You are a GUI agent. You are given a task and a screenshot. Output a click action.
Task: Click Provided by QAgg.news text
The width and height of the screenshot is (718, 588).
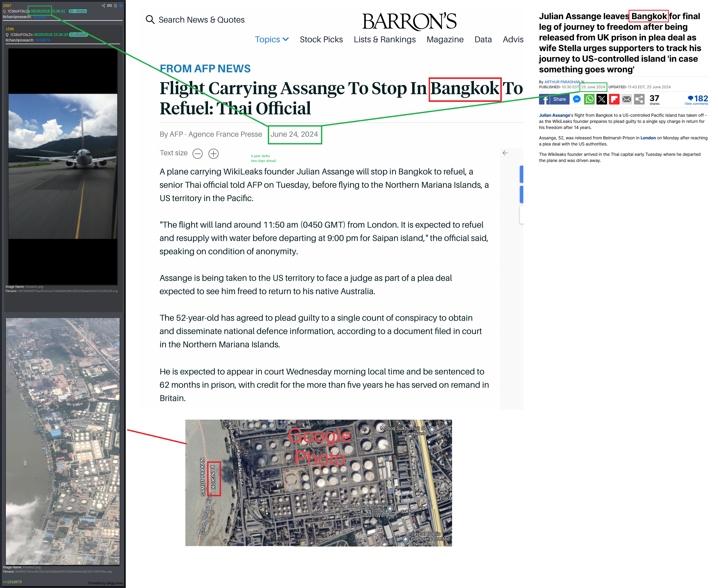(x=105, y=583)
